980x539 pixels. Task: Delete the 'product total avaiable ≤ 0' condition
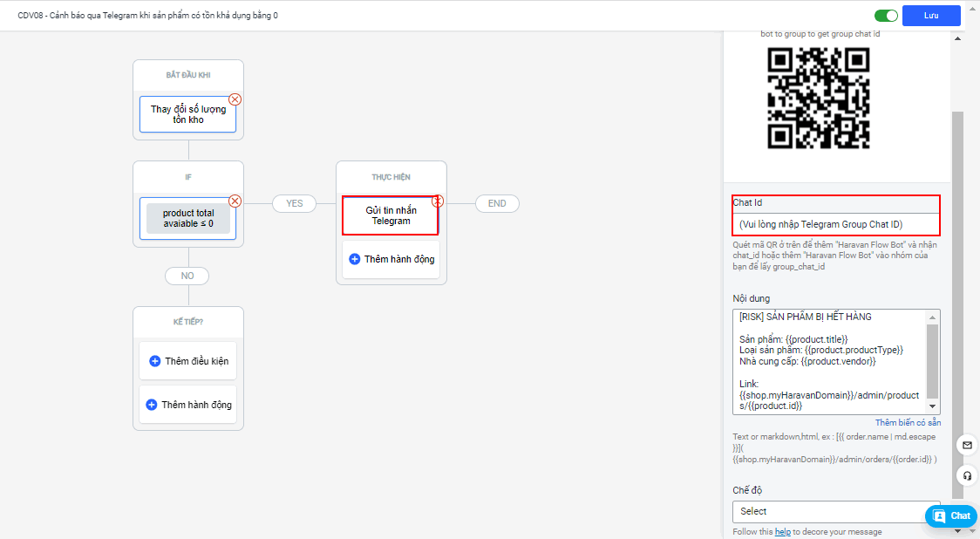(x=235, y=201)
